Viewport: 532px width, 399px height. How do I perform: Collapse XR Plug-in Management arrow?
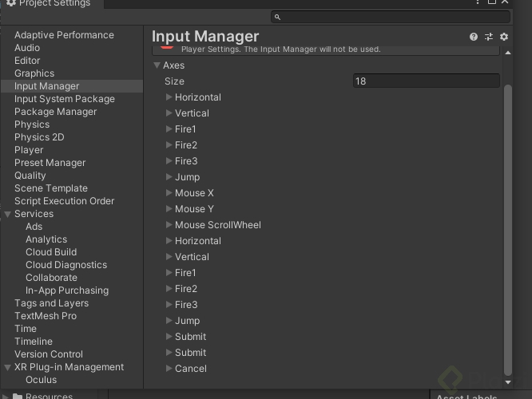pyautogui.click(x=7, y=367)
